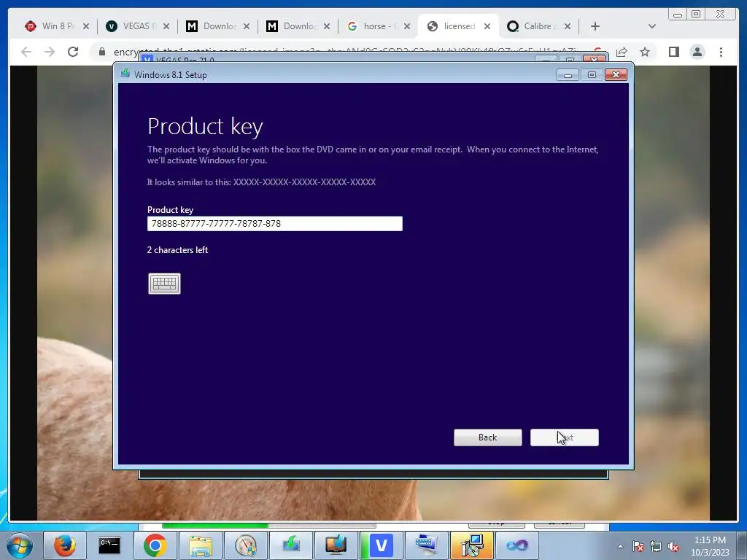Toggle Chrome side panel

coord(673,52)
